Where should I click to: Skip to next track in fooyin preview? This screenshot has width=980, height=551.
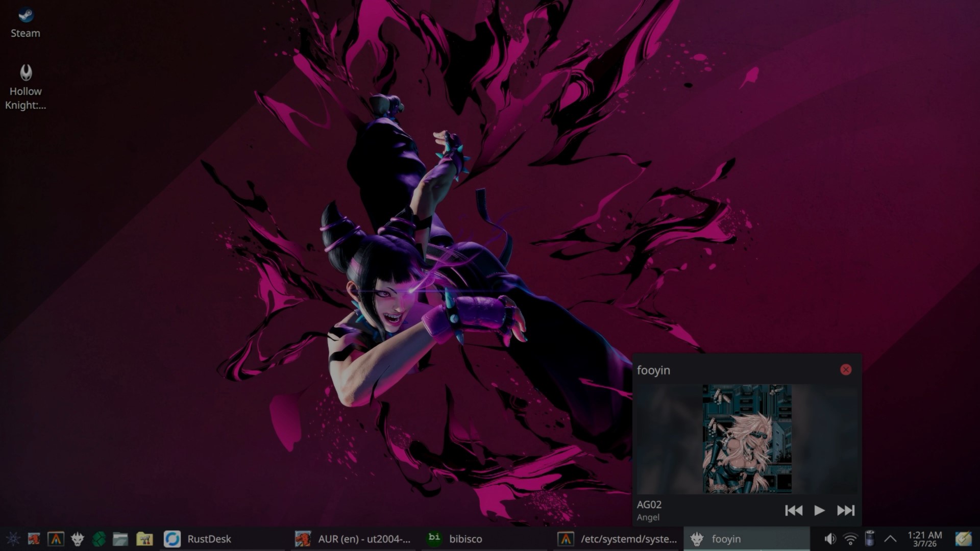point(846,510)
